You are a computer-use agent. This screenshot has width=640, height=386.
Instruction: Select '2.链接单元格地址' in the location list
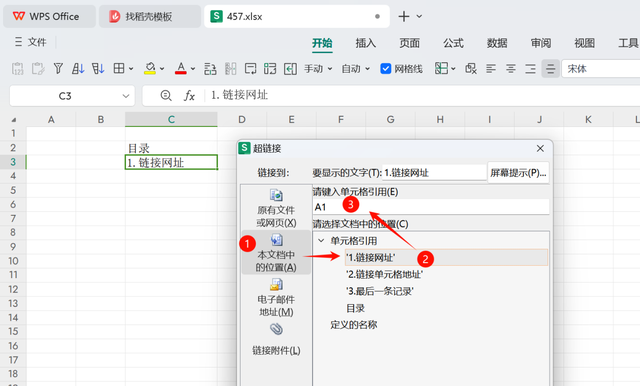click(x=384, y=275)
